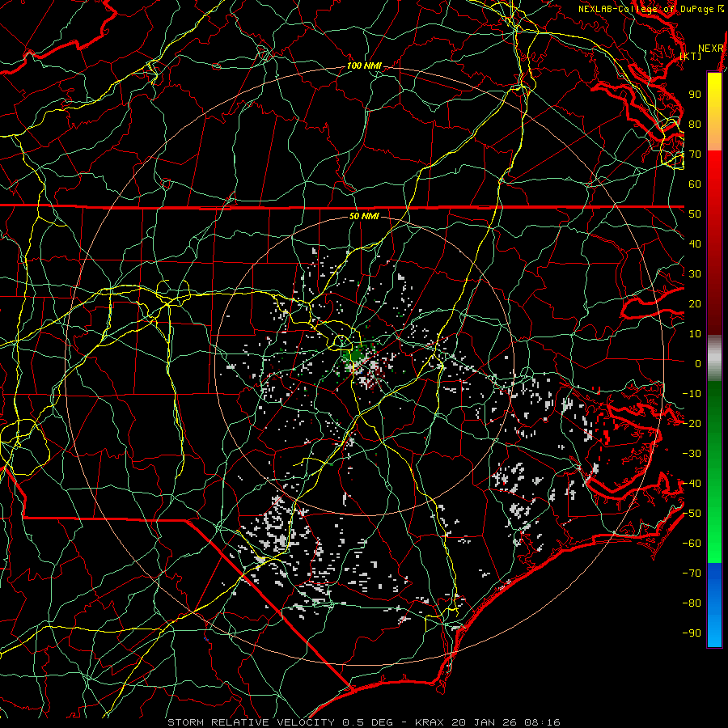Screen dimensions: 728x728
Task: Click the Storm Relative Velocity caption text
Action: click(363, 722)
